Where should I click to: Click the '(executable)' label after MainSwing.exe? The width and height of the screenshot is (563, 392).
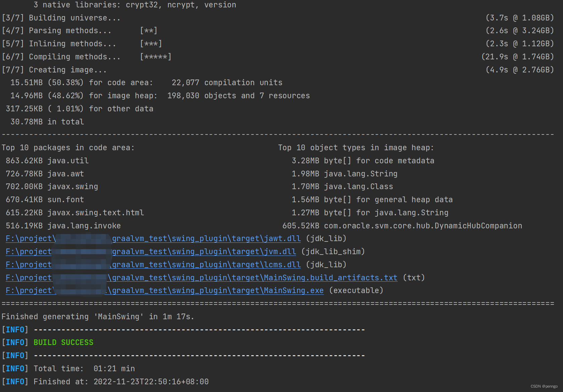point(356,290)
